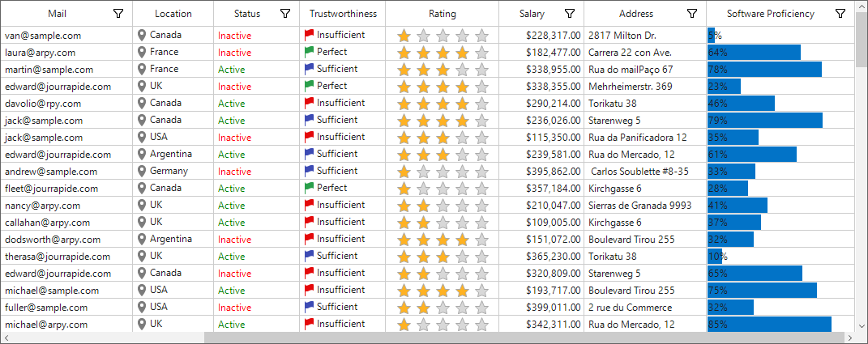Viewport: 868px width, 344px height.
Task: Sort by the Software Proficiency header
Action: pos(771,14)
